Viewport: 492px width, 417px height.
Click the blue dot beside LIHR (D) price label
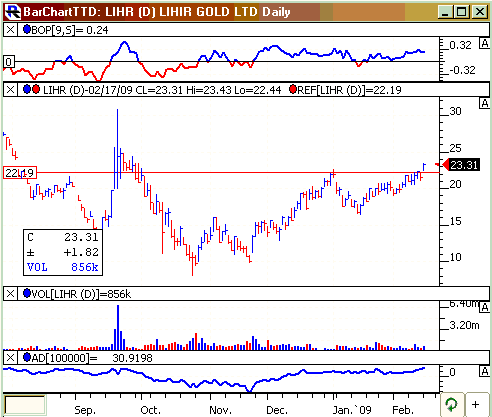click(x=27, y=89)
